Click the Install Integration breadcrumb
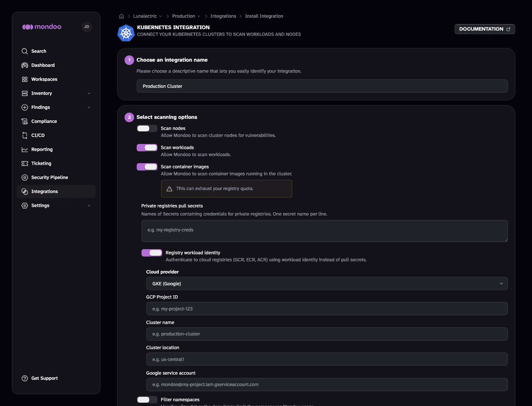Image resolution: width=532 pixels, height=406 pixels. (264, 16)
